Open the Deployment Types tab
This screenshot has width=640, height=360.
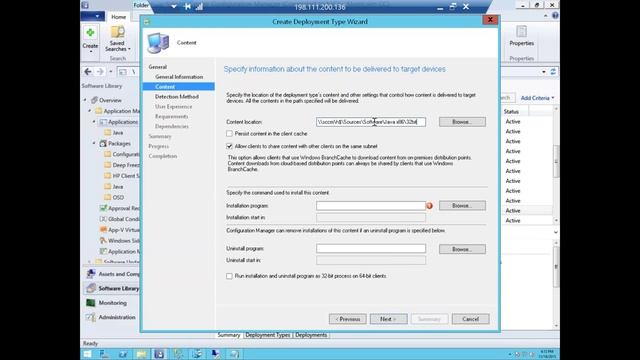click(x=268, y=335)
